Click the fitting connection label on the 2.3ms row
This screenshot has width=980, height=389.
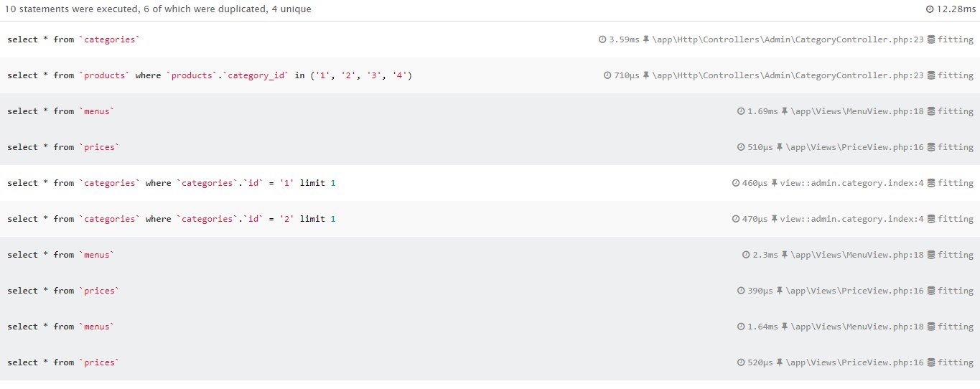click(956, 255)
